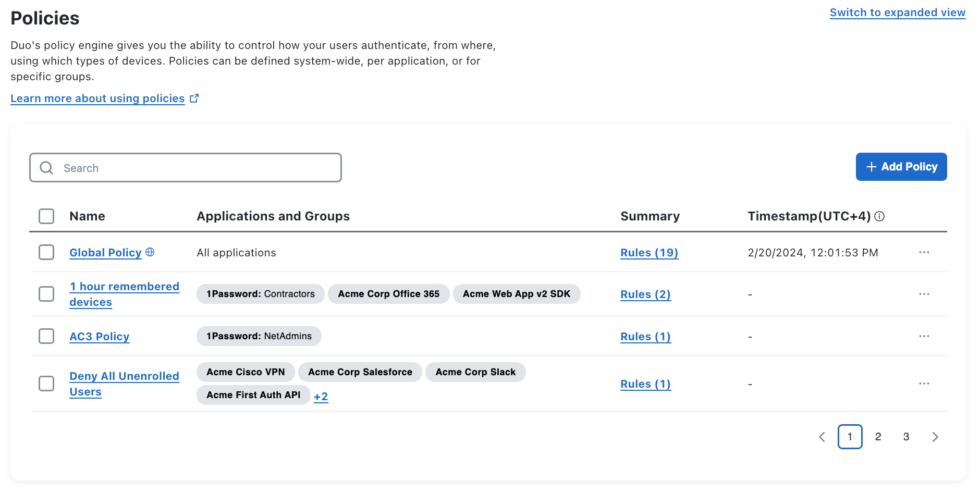Screen dimensions: 980x494
Task: Click the globe icon next to Global Policy
Action: [x=150, y=252]
